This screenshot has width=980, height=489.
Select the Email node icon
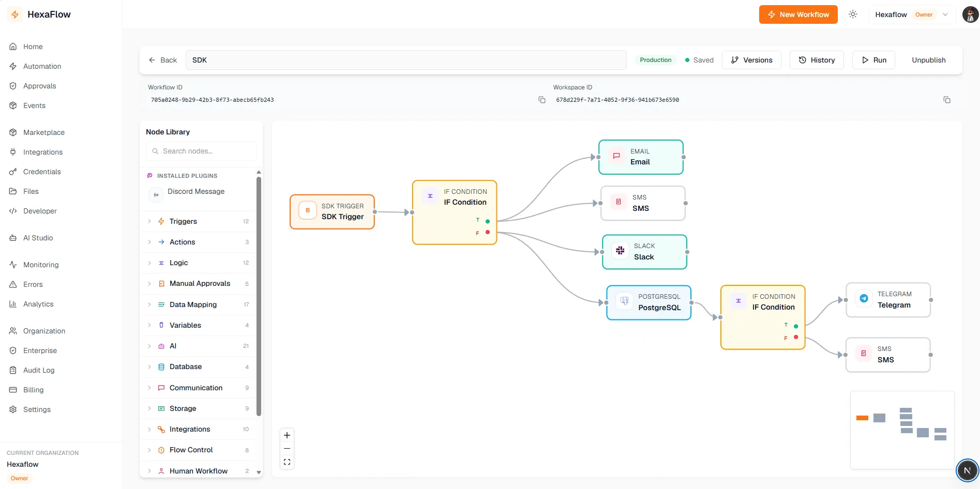(x=616, y=156)
